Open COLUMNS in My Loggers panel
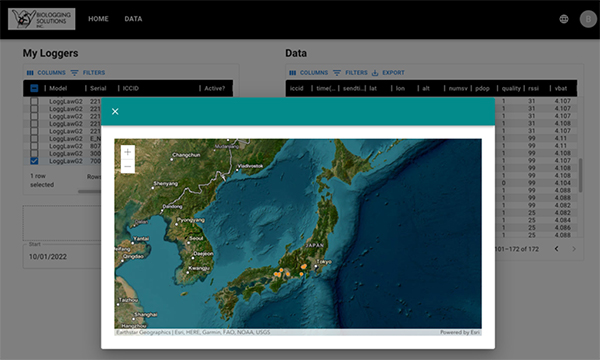 46,73
